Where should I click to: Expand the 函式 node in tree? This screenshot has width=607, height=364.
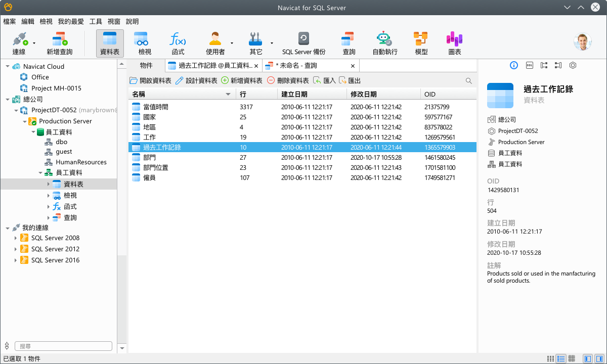click(49, 207)
